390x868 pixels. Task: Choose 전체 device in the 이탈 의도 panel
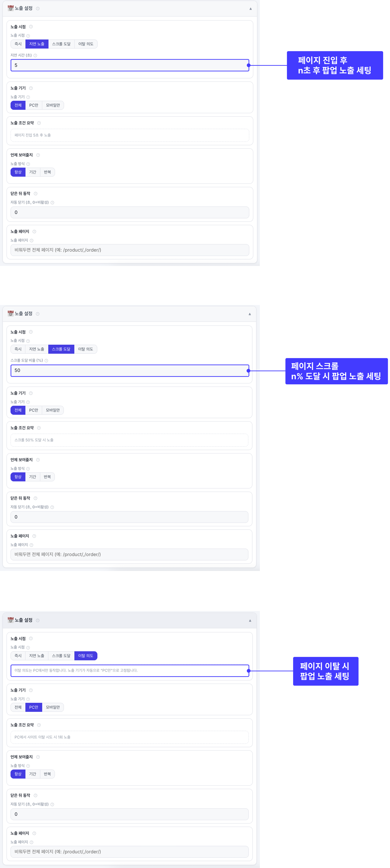point(18,707)
